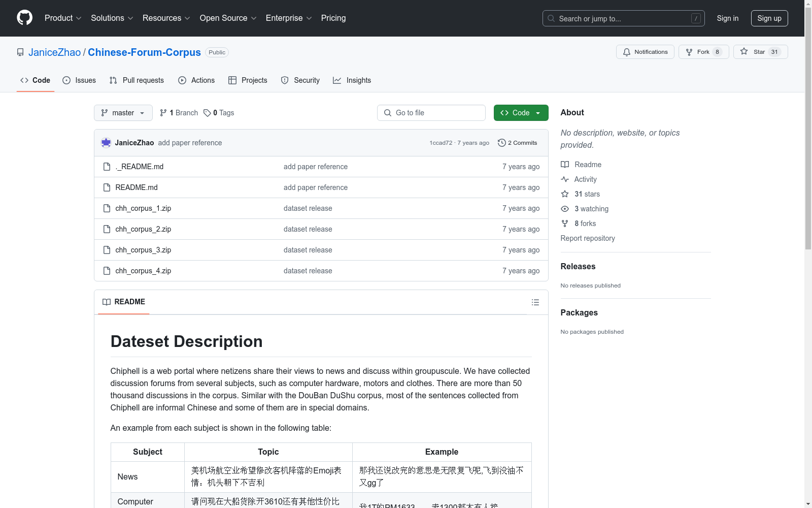The width and height of the screenshot is (812, 508).
Task: Click add paper reference in commit header
Action: [190, 143]
